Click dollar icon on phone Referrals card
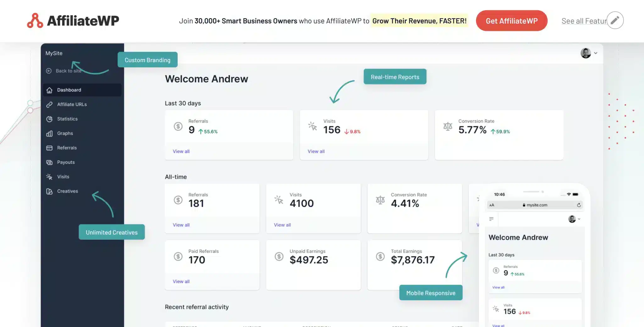Viewport: 644px width, 327px height. click(496, 270)
